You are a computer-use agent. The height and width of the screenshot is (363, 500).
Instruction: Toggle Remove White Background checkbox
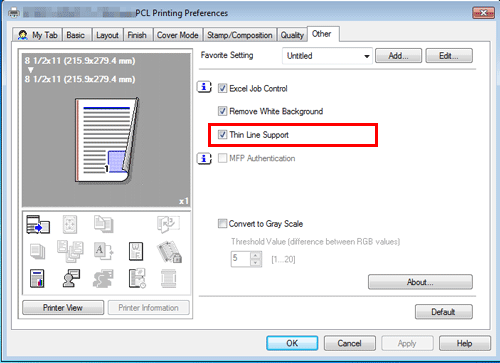pyautogui.click(x=222, y=111)
